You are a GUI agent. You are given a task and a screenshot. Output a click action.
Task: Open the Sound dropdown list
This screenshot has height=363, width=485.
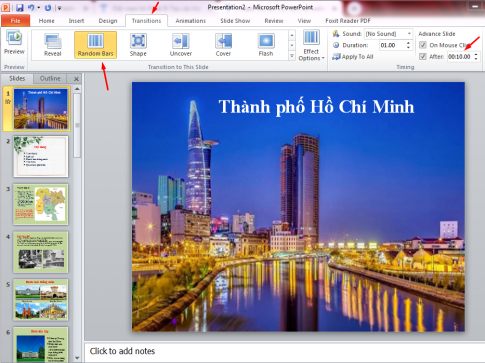[409, 34]
